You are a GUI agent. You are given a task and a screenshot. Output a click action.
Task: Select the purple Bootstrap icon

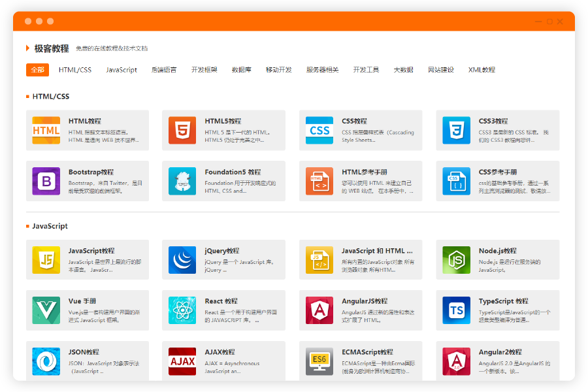pos(46,182)
